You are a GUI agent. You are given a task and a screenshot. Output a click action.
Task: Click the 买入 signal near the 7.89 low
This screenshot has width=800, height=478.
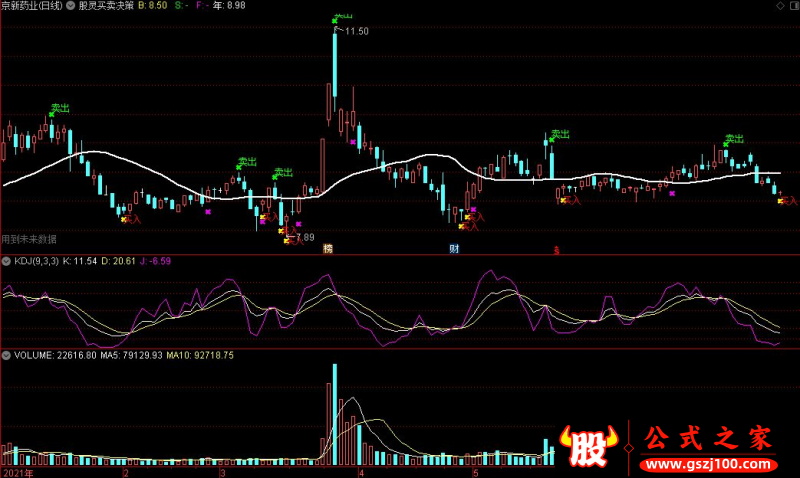click(x=294, y=240)
